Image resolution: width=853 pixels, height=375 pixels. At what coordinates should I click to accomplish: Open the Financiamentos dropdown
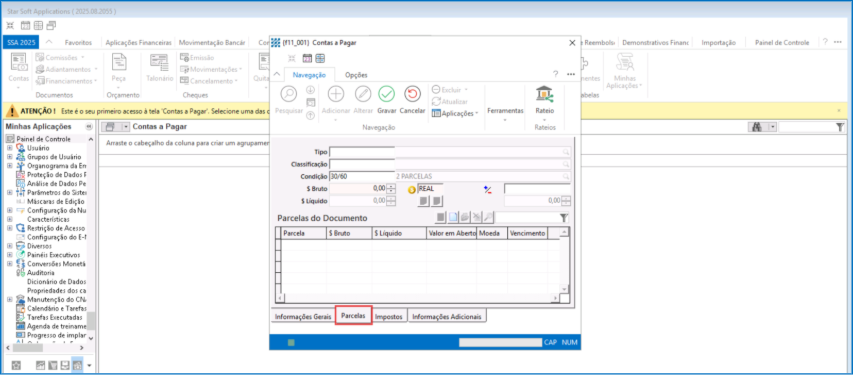point(67,81)
